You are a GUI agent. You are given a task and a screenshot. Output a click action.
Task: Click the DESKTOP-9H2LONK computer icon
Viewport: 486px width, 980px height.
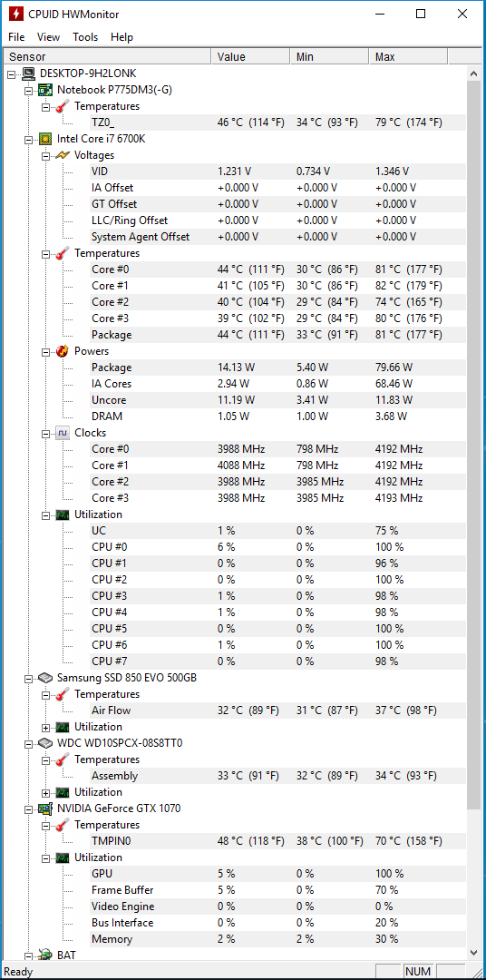coord(28,73)
